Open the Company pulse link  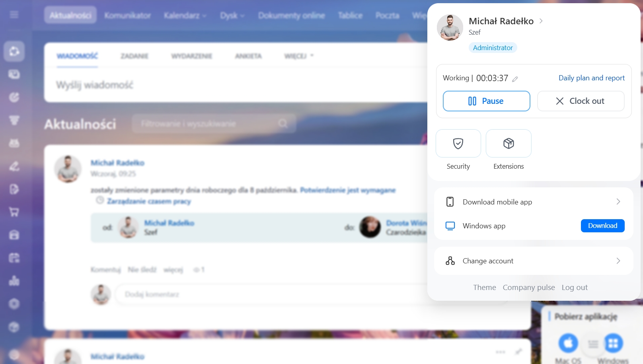528,287
